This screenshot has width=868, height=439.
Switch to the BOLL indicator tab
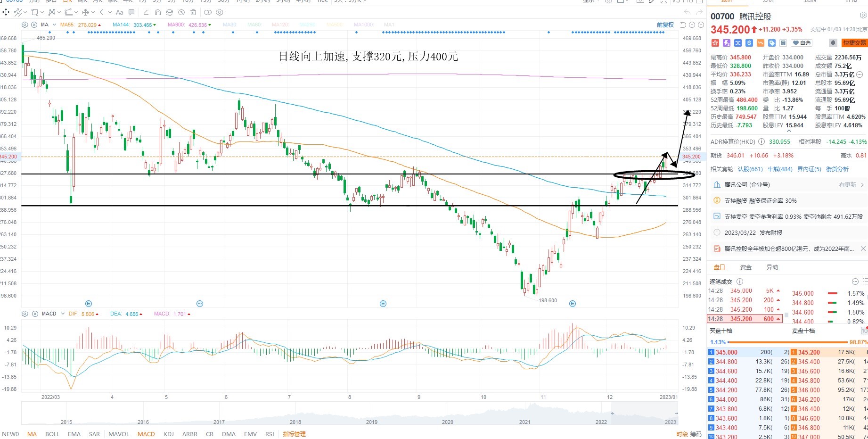[52, 434]
